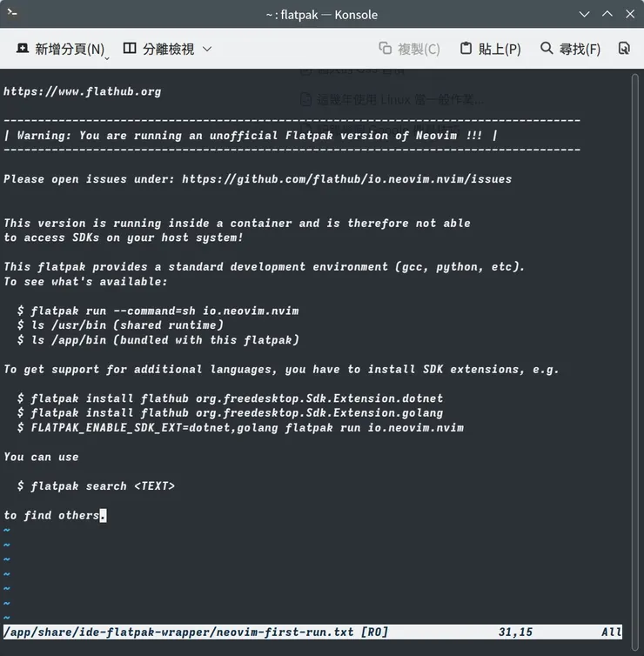Viewport: 644px width, 656px height.
Task: Click 'flatpak search <TEXT>' line
Action: 96,486
